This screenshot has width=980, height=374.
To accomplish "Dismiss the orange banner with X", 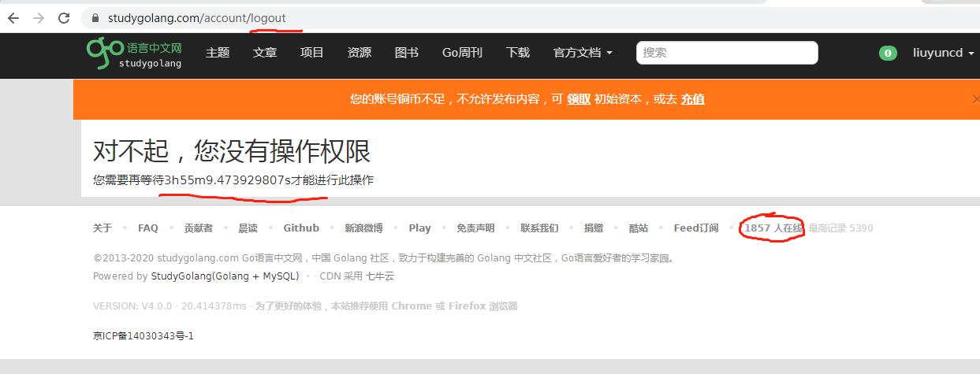I will [x=976, y=99].
